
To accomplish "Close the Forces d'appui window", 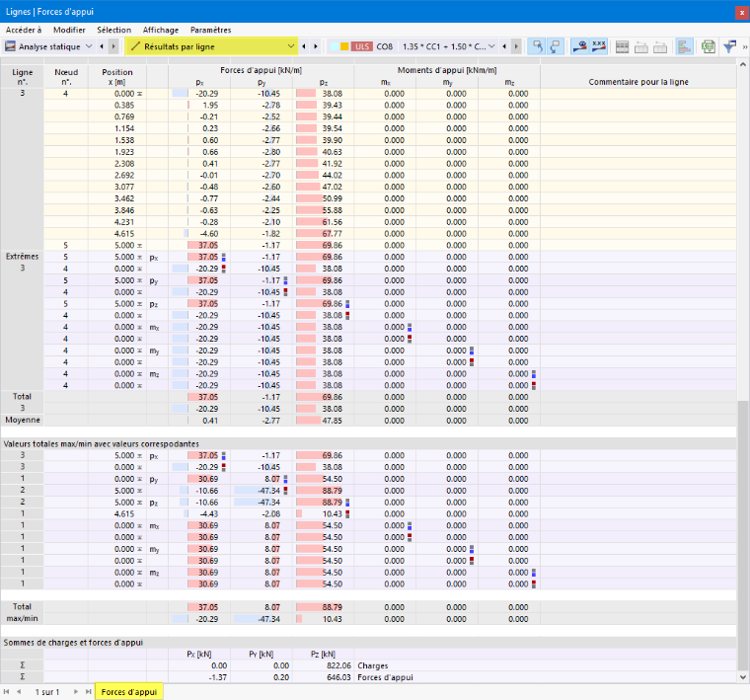I will (741, 12).
